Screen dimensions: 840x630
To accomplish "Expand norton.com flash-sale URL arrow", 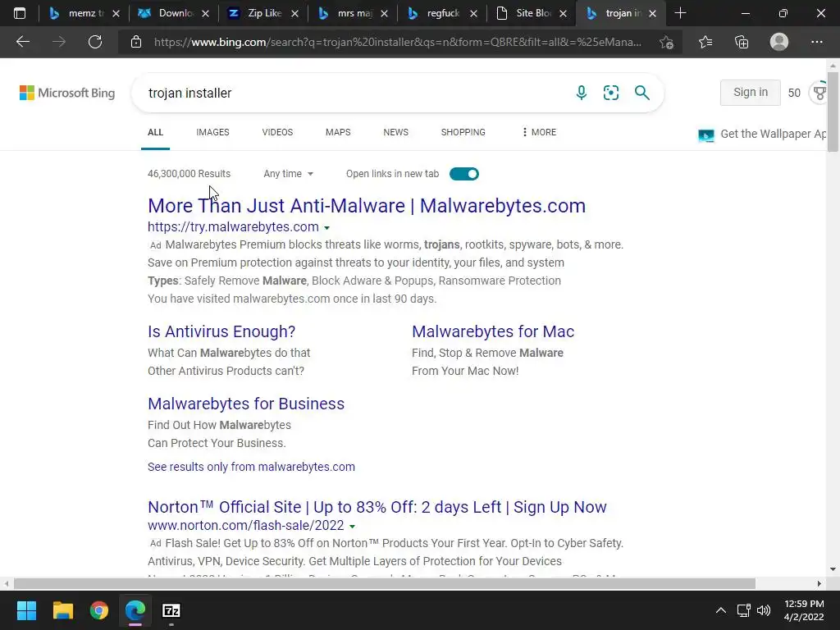I will click(352, 526).
